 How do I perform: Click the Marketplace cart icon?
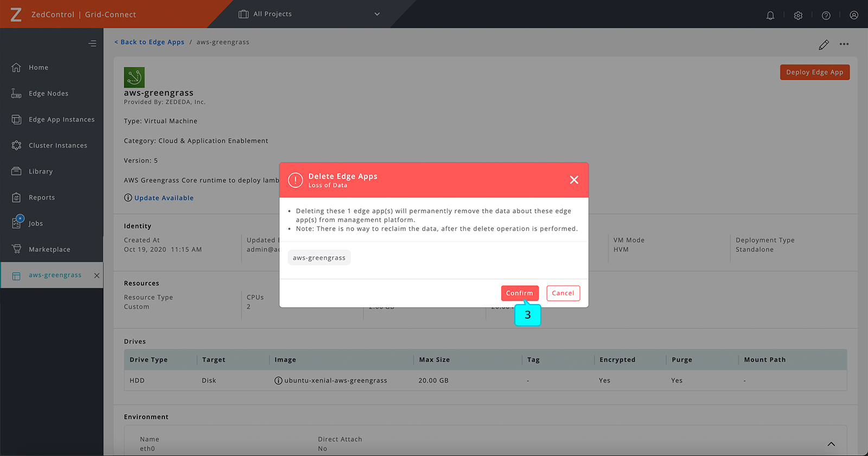(16, 249)
